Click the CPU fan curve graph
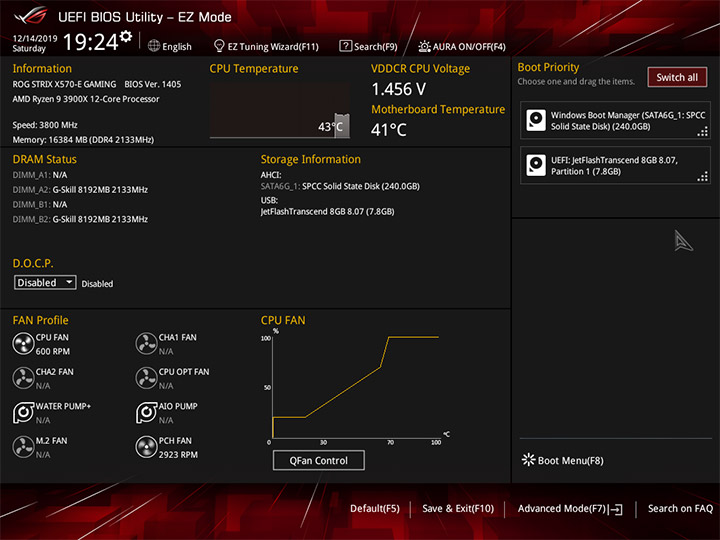Screen dimensions: 720x540 point(356,387)
